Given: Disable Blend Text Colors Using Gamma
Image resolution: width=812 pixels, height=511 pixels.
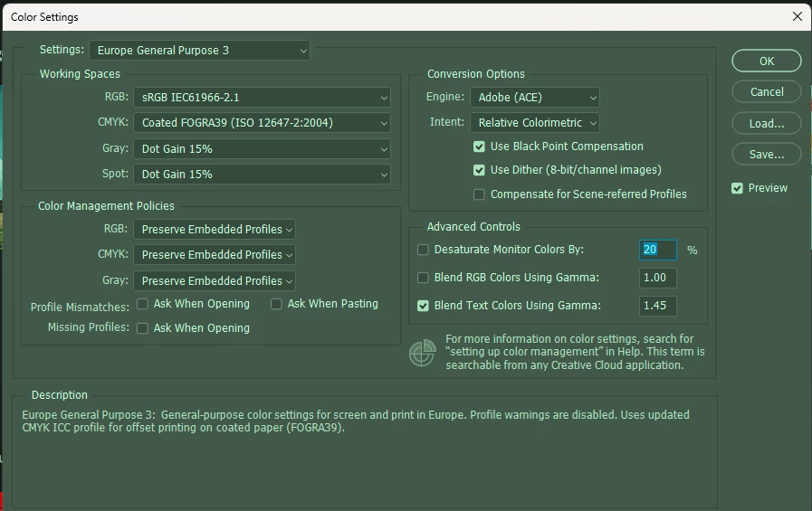Looking at the screenshot, I should [423, 306].
